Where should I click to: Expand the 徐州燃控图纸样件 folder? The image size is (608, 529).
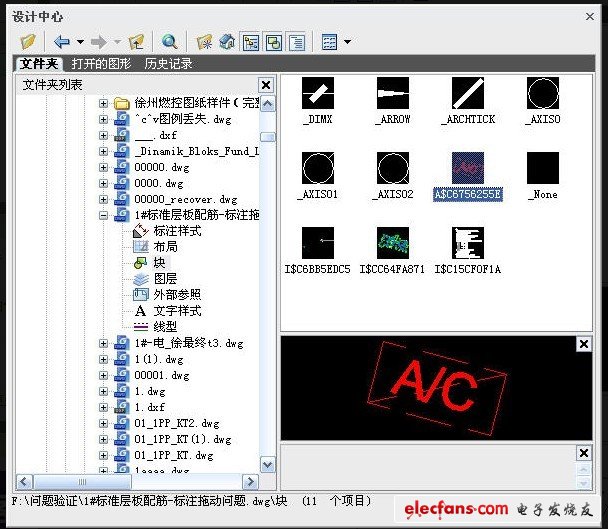pyautogui.click(x=103, y=104)
